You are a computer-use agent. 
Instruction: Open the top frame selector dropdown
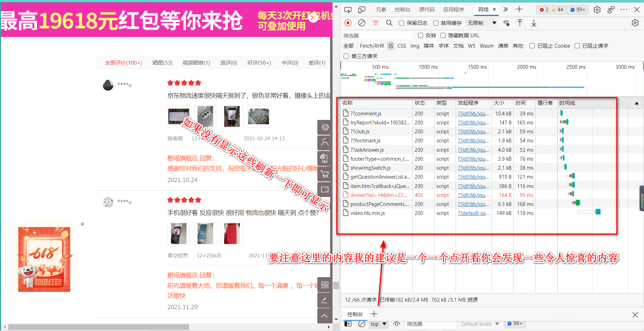pos(378,324)
